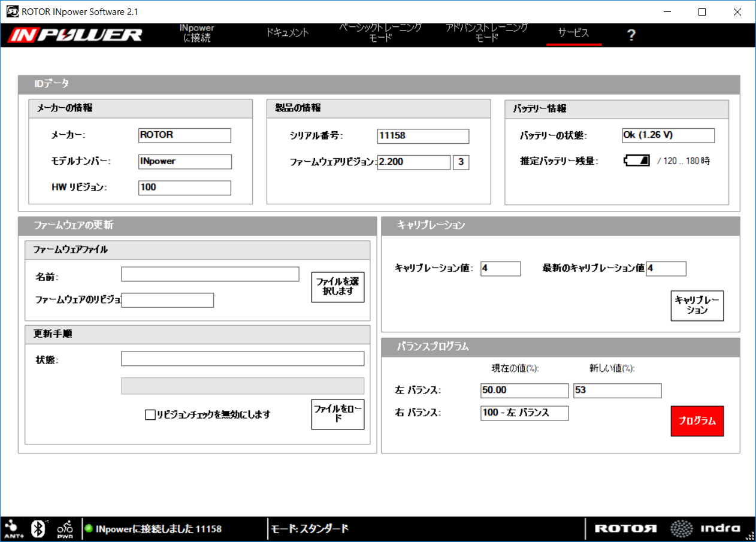The height and width of the screenshot is (542, 756).
Task: Click the ファイルをロード button
Action: (x=338, y=414)
